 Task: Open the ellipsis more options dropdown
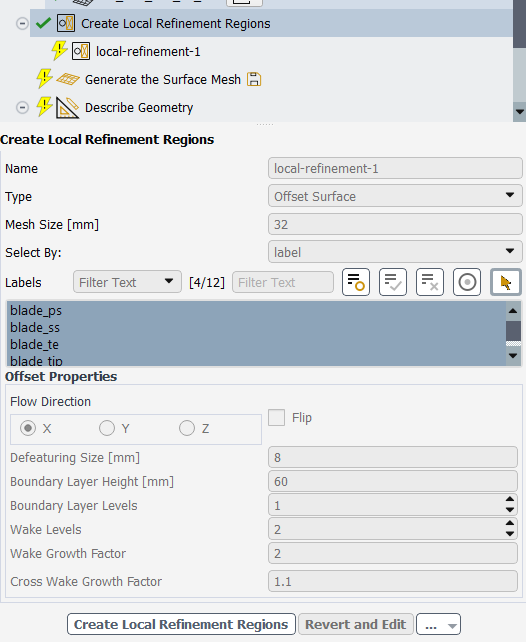click(x=438, y=624)
